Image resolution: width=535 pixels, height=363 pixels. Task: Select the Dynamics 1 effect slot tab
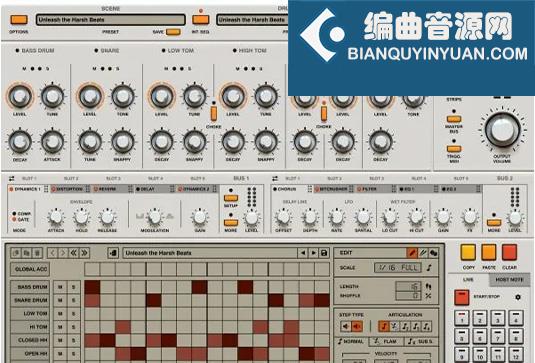click(26, 189)
